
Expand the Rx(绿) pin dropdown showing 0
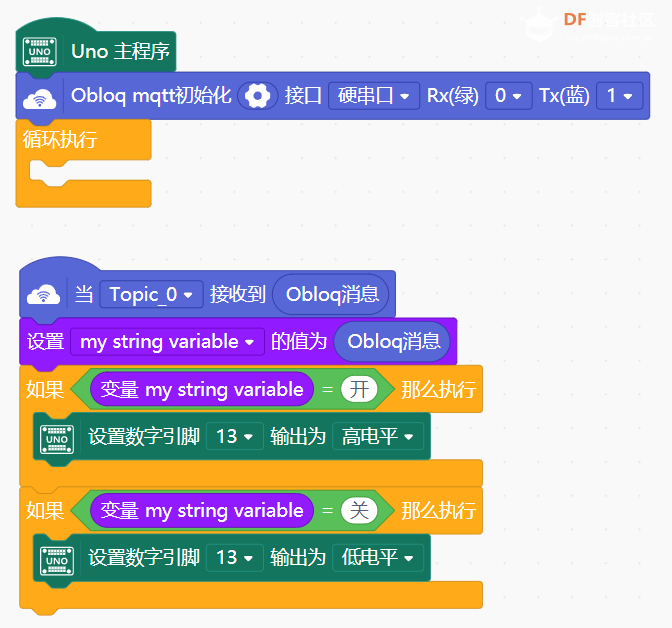(508, 96)
